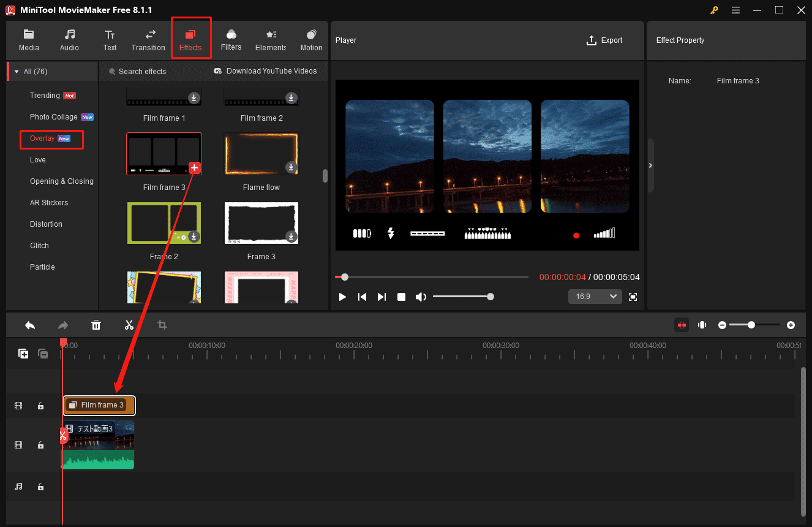Select the Distortion category
812x527 pixels.
point(46,224)
